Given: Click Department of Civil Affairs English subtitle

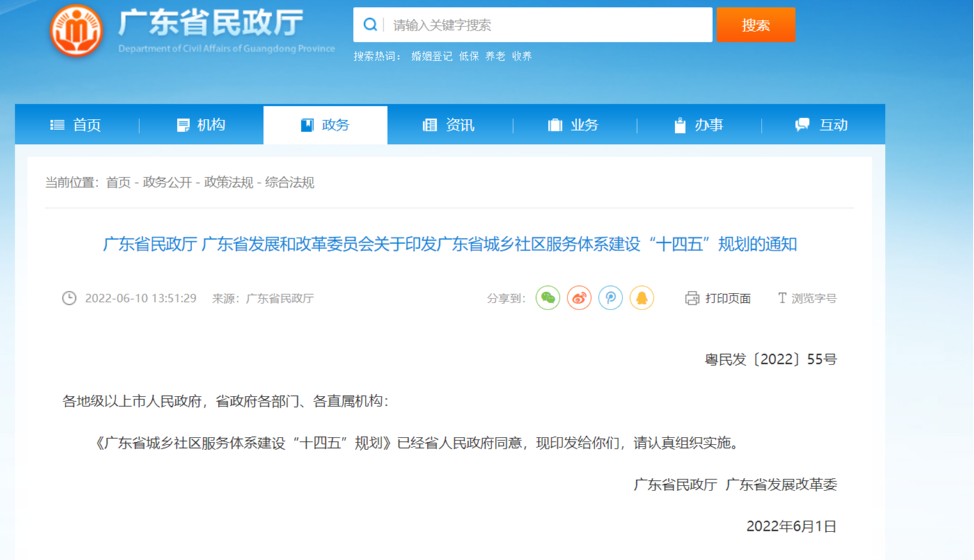Looking at the screenshot, I should (226, 49).
